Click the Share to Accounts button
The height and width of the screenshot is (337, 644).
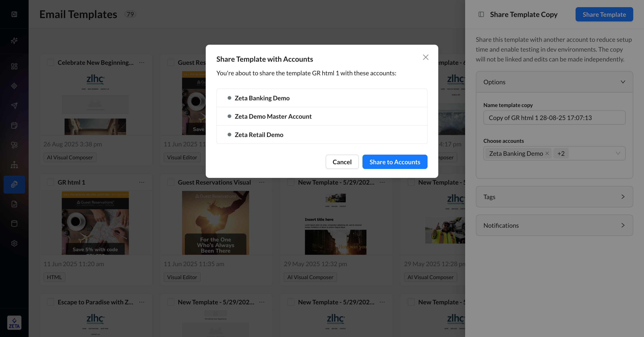coord(394,162)
